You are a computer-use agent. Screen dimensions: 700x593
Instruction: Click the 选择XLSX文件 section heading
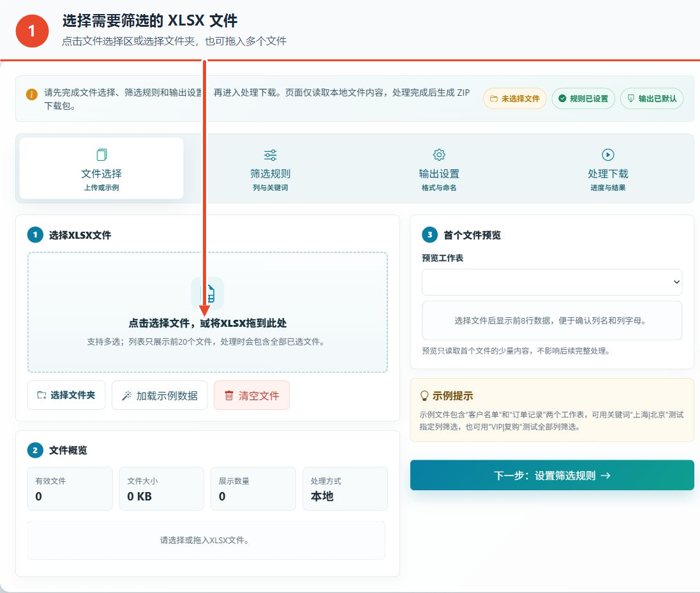tap(80, 235)
